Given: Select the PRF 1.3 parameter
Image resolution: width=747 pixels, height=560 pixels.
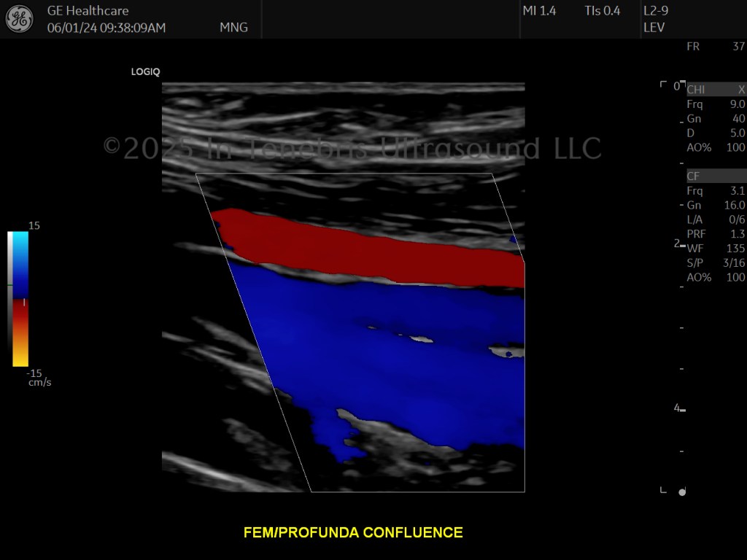Looking at the screenshot, I should 716,234.
